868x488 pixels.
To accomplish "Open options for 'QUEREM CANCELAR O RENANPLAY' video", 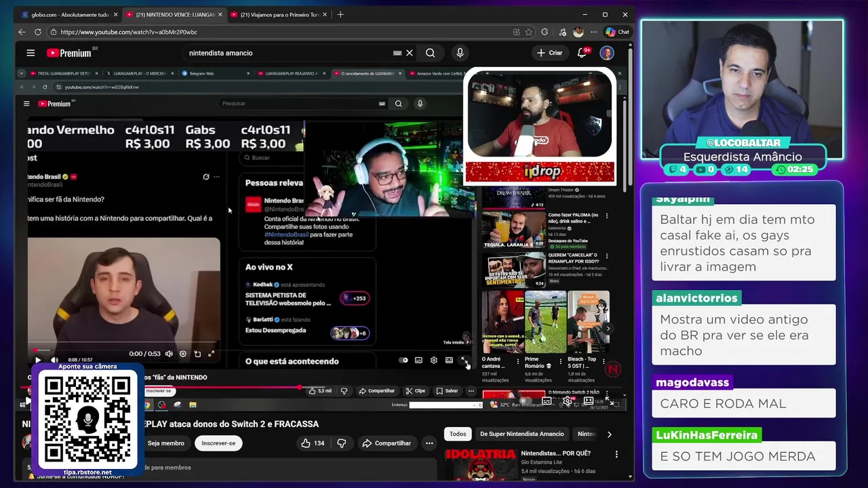I will (x=607, y=256).
